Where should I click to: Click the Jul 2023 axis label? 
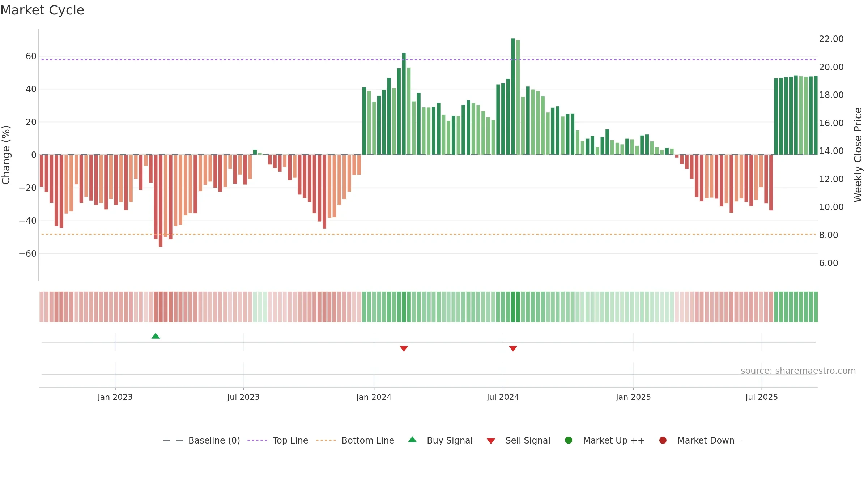tap(243, 397)
